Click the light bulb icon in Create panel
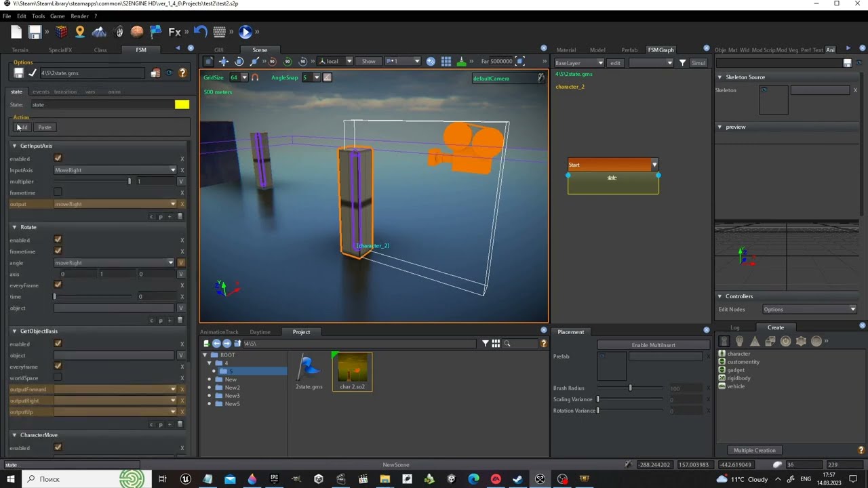Viewport: 868px width, 488px height. tap(740, 341)
